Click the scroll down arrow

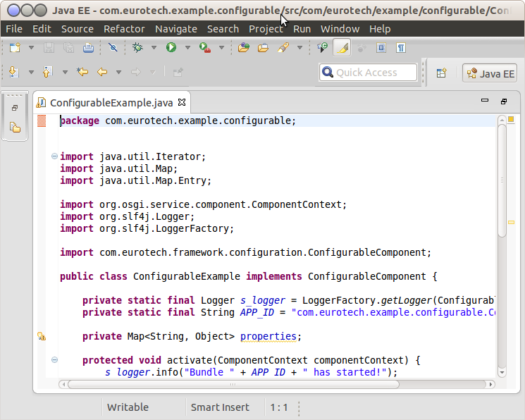pyautogui.click(x=502, y=372)
